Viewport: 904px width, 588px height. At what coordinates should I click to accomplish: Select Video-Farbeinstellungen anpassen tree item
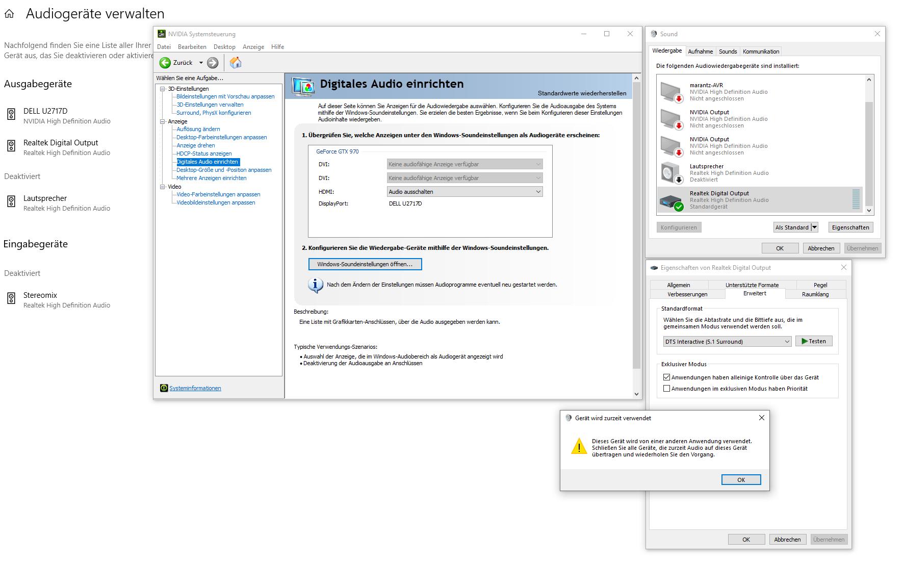click(218, 194)
